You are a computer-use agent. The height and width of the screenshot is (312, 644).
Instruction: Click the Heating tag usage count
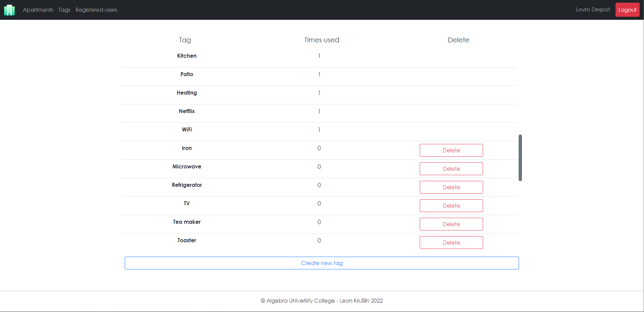pyautogui.click(x=319, y=93)
